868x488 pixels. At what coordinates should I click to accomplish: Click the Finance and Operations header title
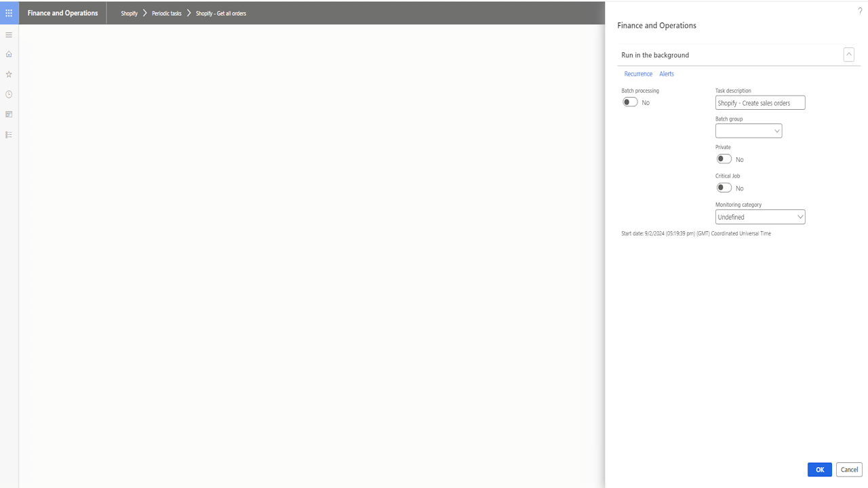[62, 13]
